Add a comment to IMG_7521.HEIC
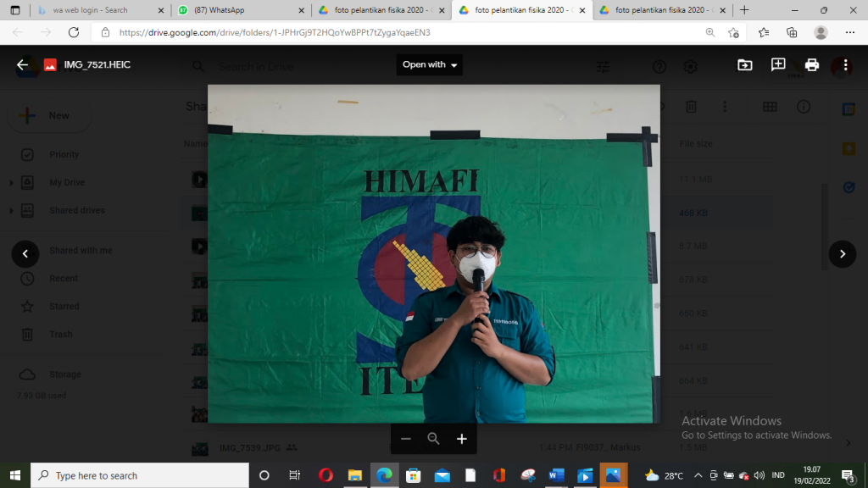Viewport: 868px width, 488px height. [778, 64]
